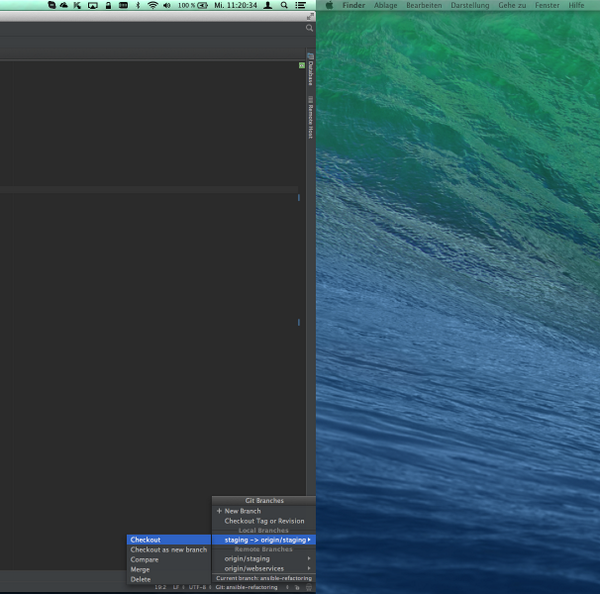The width and height of the screenshot is (600, 594).
Task: Open the inspector hector icon in status bar
Action: point(309,587)
